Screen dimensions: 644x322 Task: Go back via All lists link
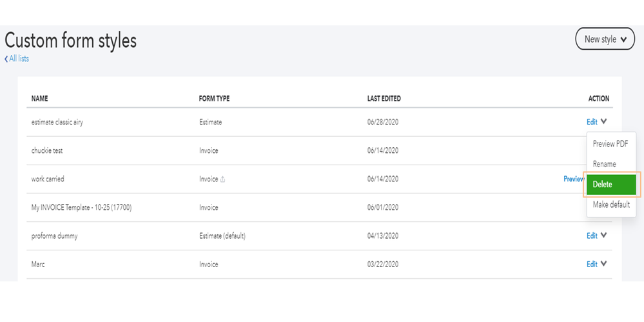17,59
